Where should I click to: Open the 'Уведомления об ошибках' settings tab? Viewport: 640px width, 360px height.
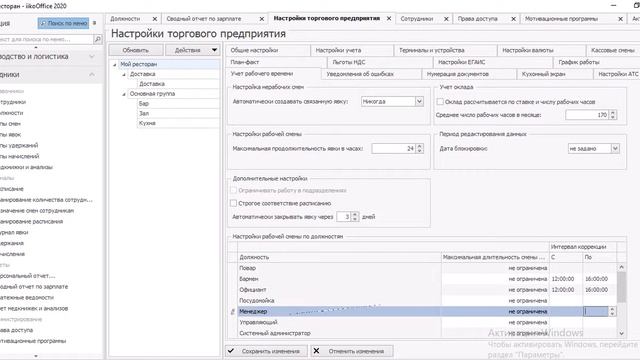point(371,74)
